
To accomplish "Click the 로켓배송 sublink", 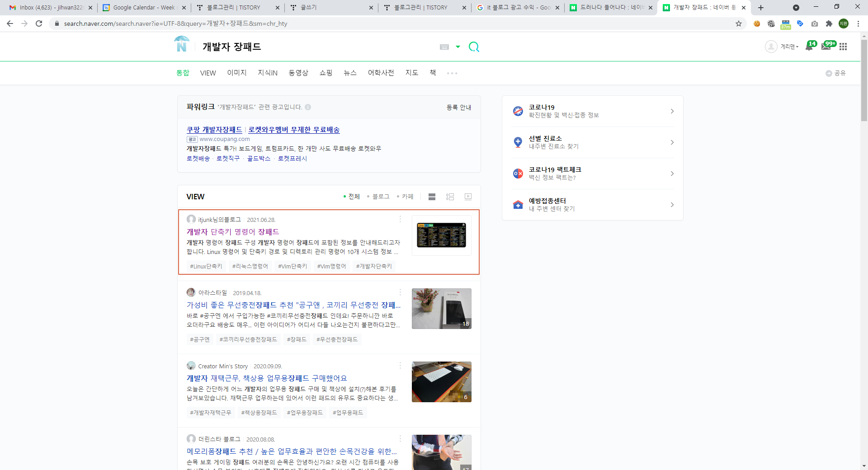I will (198, 158).
